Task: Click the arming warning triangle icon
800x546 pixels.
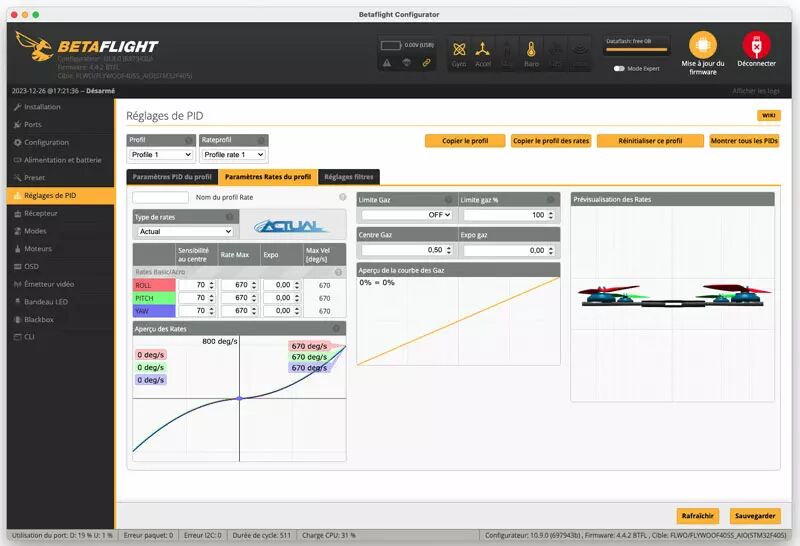Action: coord(387,63)
